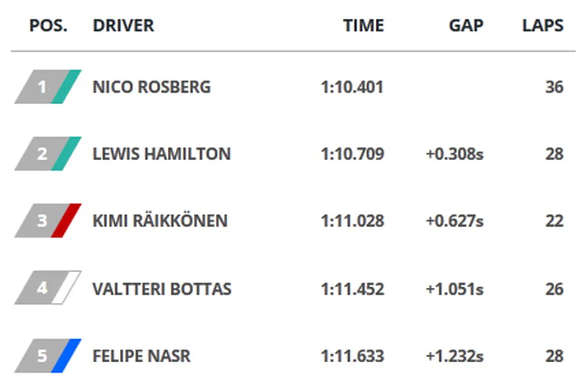Click the position 3 red badge

pyautogui.click(x=48, y=221)
